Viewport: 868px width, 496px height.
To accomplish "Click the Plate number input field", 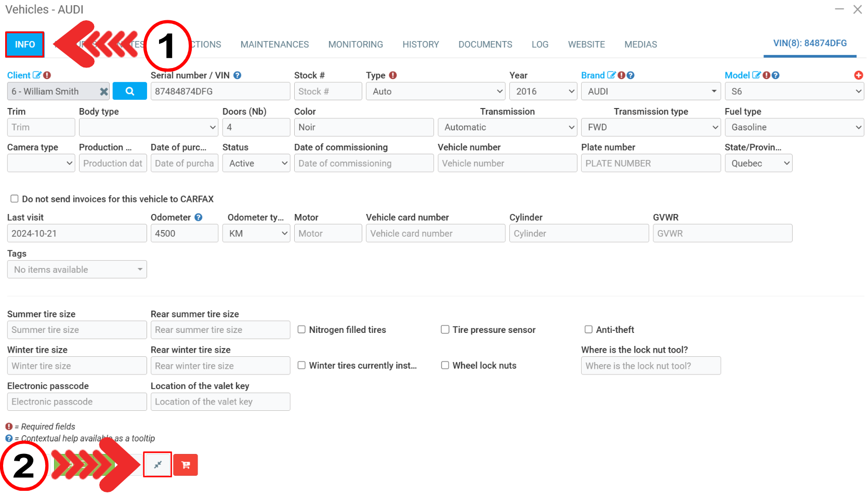I will pos(650,164).
